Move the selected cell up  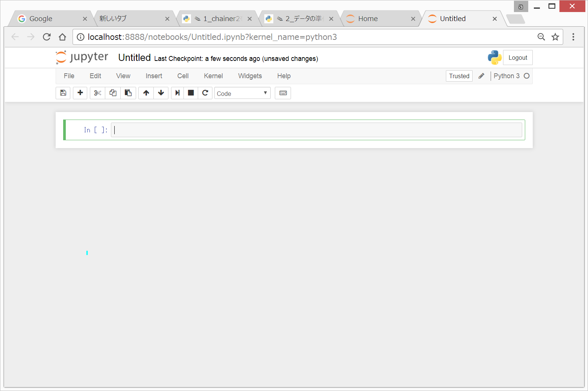click(x=146, y=93)
